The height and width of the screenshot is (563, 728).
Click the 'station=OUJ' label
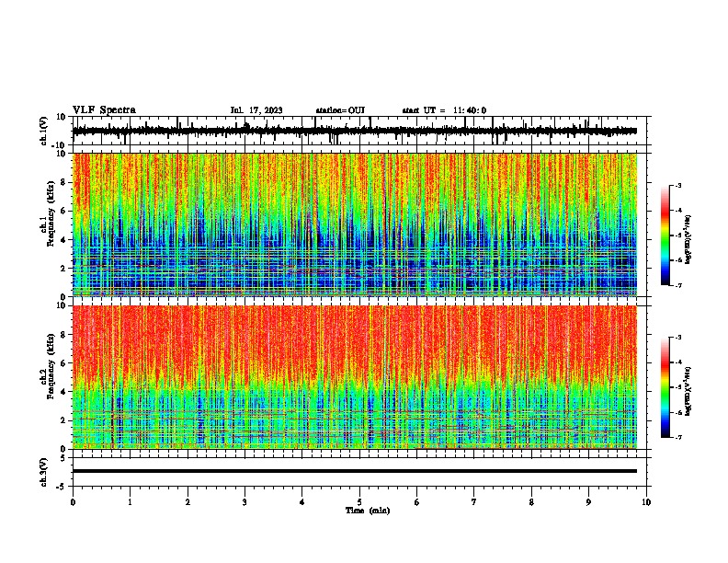340,110
